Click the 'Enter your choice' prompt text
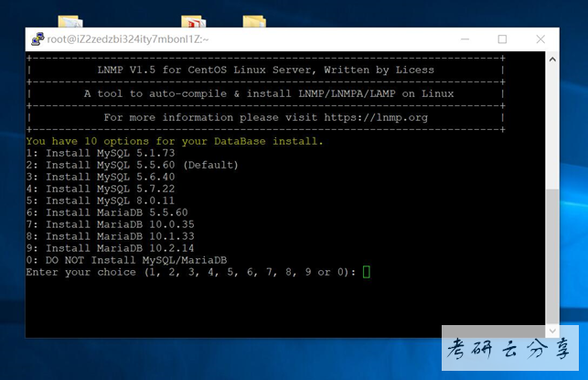588x380 pixels. (x=191, y=272)
